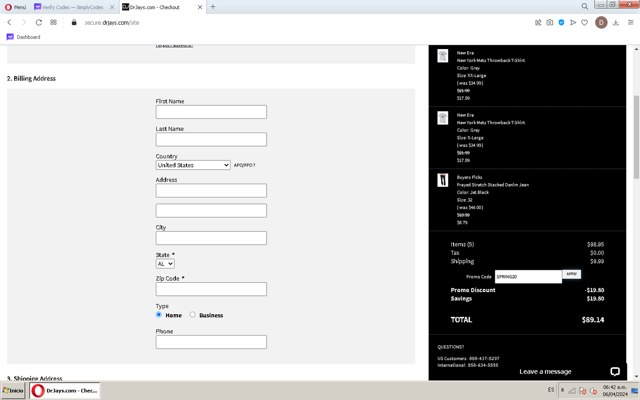Open the Opera Menu button
The image size is (640, 400).
tap(15, 7)
